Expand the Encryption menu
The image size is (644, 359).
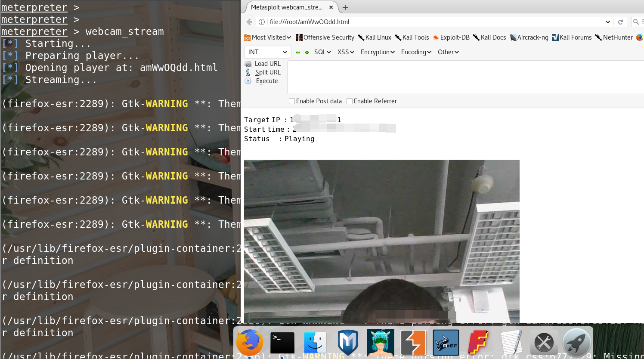(378, 52)
